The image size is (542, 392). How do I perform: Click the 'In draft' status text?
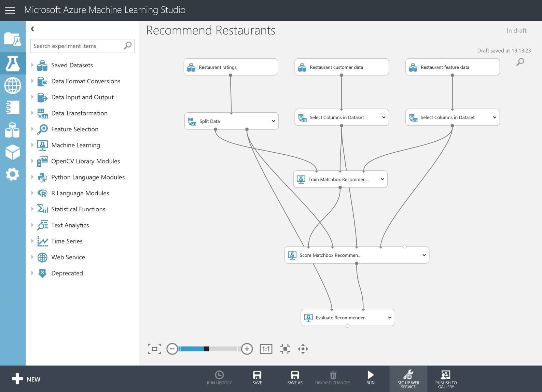click(x=516, y=30)
